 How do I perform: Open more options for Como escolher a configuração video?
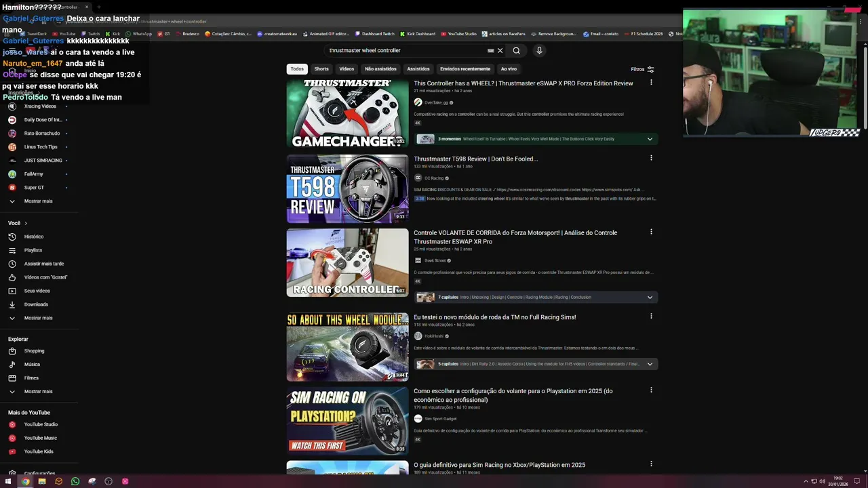coord(651,390)
